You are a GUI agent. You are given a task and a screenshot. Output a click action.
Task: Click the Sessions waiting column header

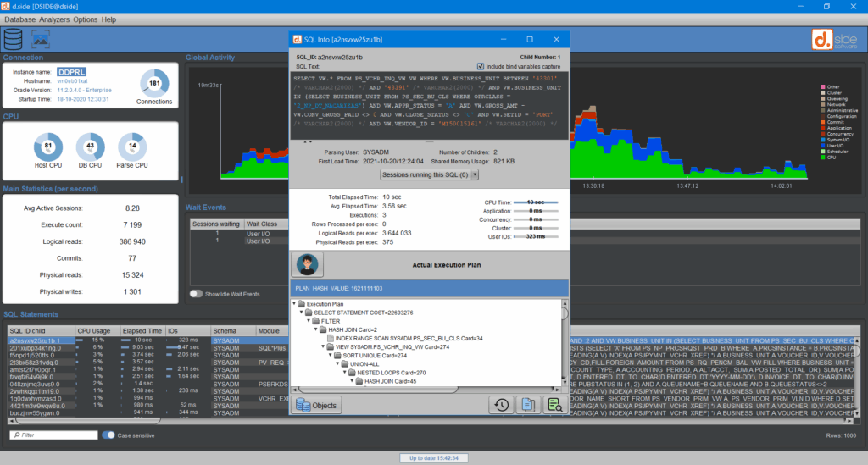pyautogui.click(x=216, y=224)
